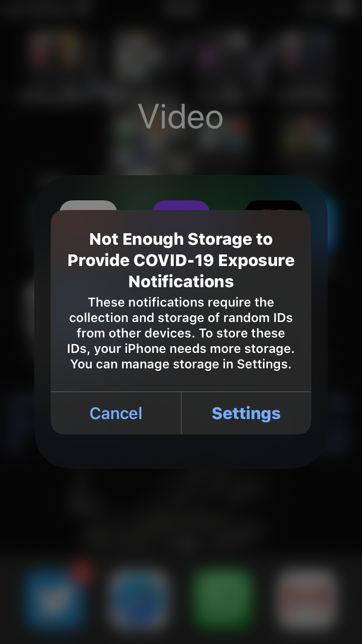Tap the black app icon with red logo

pos(274,206)
